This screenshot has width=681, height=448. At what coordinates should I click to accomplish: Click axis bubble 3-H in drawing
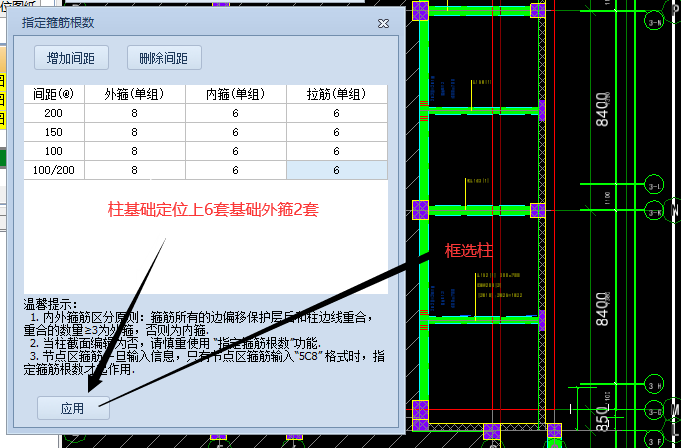(x=654, y=385)
